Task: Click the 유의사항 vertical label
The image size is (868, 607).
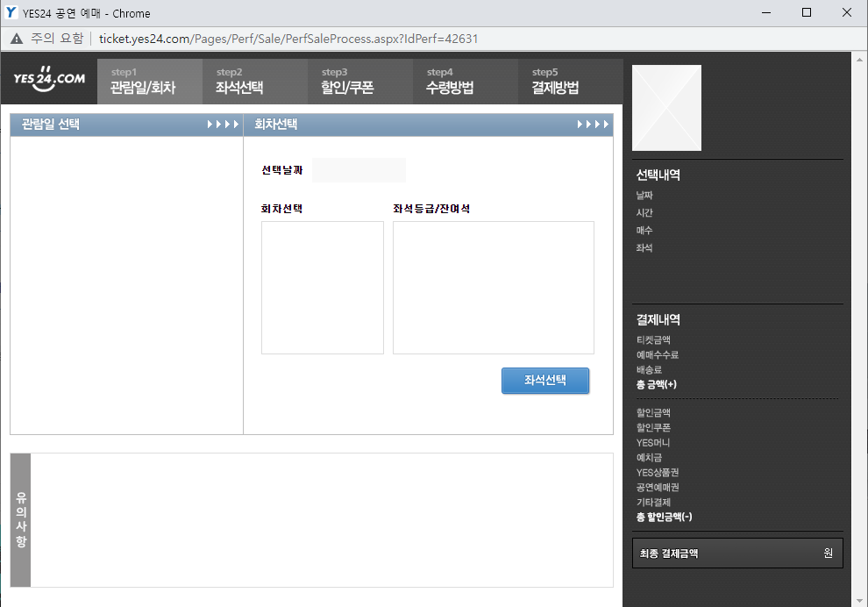Action: 20,519
